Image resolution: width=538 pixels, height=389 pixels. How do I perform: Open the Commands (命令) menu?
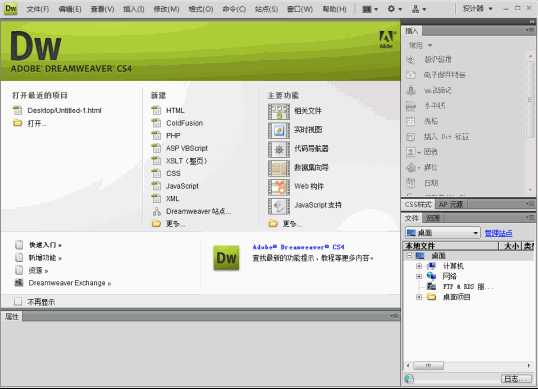pyautogui.click(x=234, y=9)
